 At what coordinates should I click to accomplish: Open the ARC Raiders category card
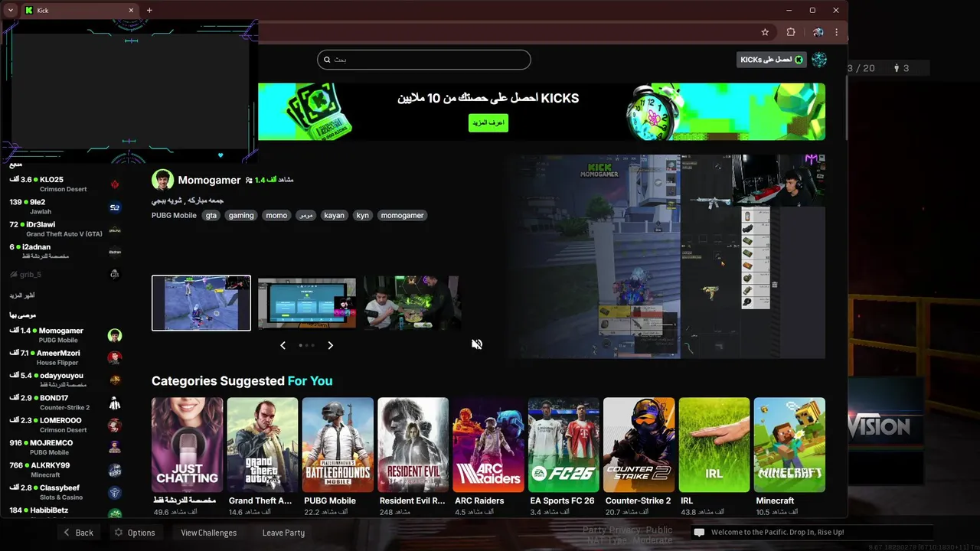point(488,445)
